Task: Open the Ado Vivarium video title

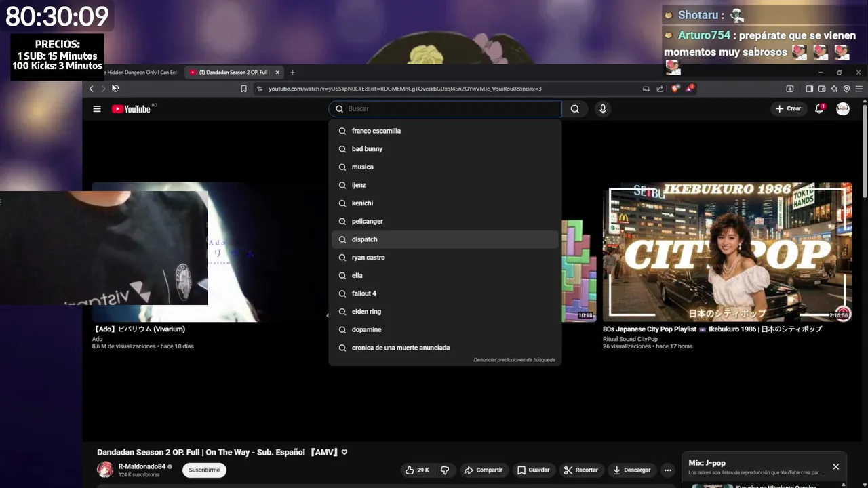Action: click(140, 329)
